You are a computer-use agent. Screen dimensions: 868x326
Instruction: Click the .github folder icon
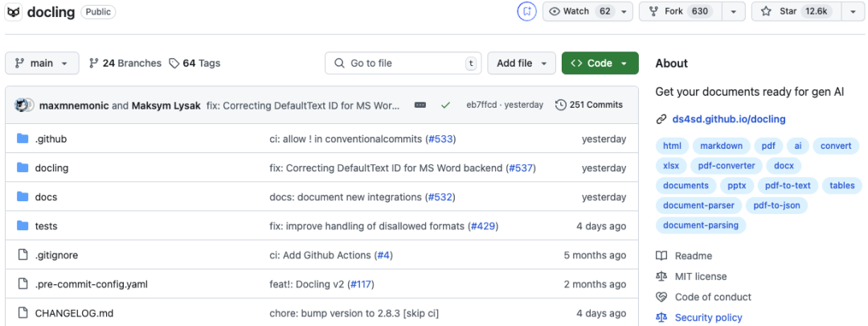pyautogui.click(x=23, y=138)
